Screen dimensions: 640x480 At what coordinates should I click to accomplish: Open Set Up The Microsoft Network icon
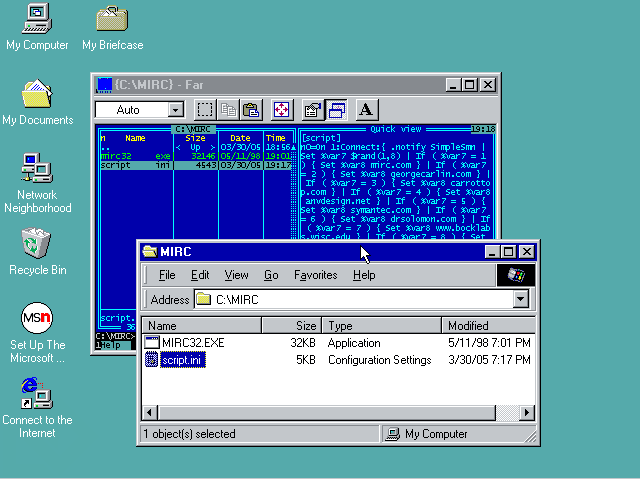coord(37,333)
